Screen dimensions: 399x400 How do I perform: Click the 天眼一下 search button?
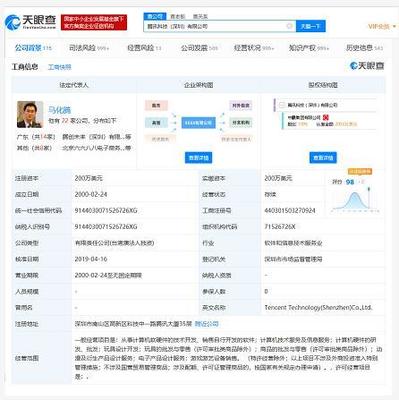(311, 26)
